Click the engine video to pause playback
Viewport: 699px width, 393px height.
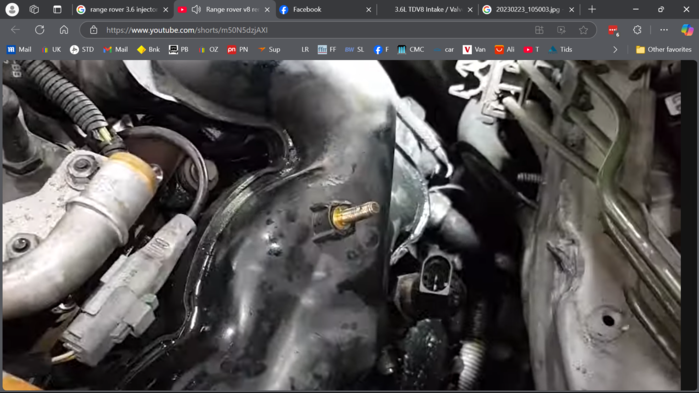pos(341,225)
